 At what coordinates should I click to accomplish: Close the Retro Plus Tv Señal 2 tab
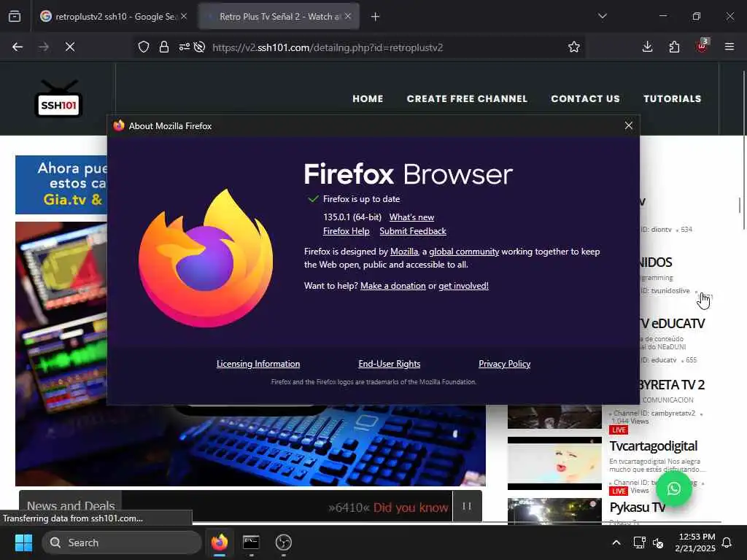coord(348,16)
